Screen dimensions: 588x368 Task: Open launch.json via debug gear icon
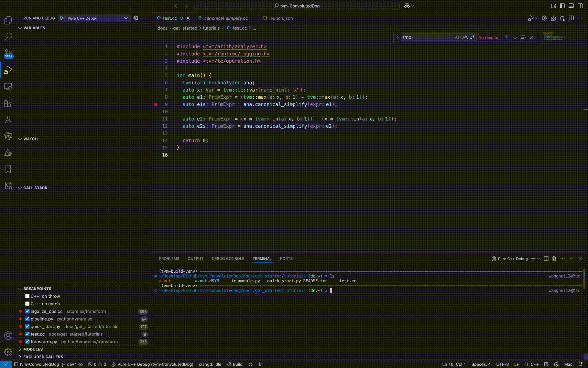pos(136,18)
